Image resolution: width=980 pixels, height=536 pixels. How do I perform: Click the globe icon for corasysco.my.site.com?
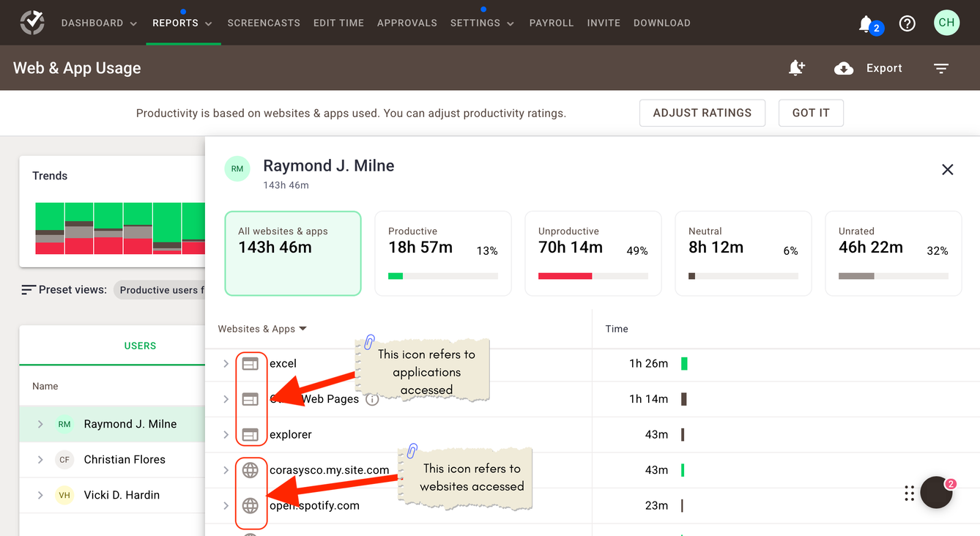(250, 470)
